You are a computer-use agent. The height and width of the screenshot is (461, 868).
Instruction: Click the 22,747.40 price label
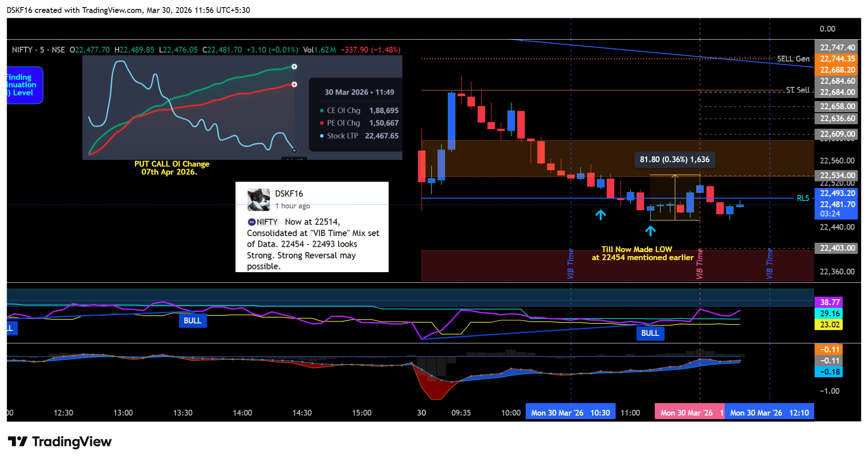[836, 48]
